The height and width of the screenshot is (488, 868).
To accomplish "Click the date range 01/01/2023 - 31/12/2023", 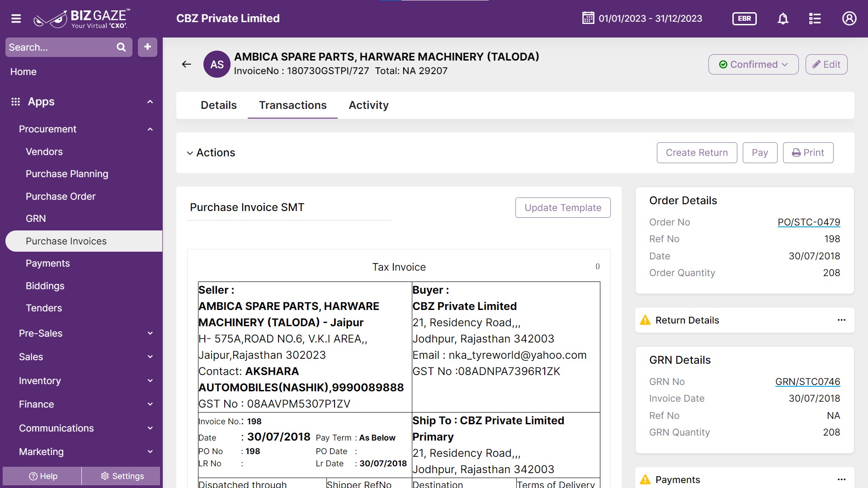I will pos(650,19).
